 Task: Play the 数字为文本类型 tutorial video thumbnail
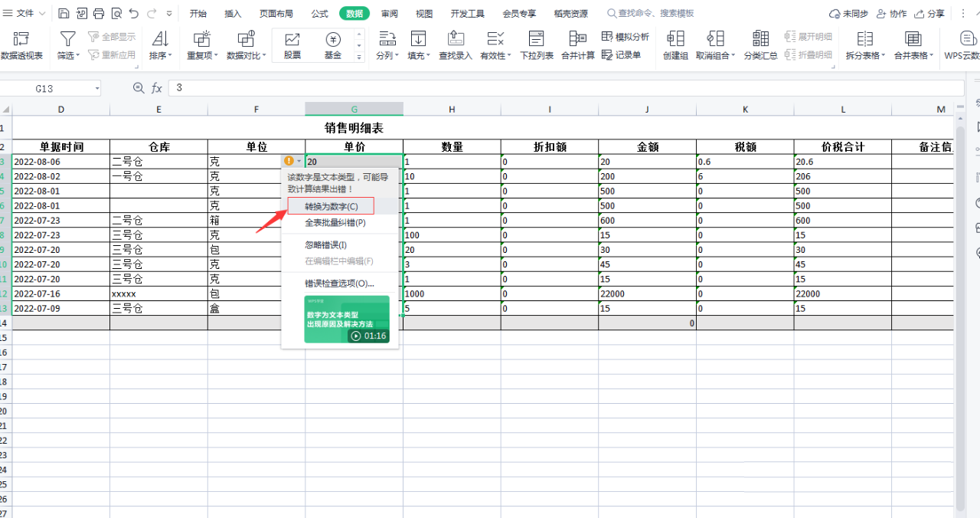(347, 319)
